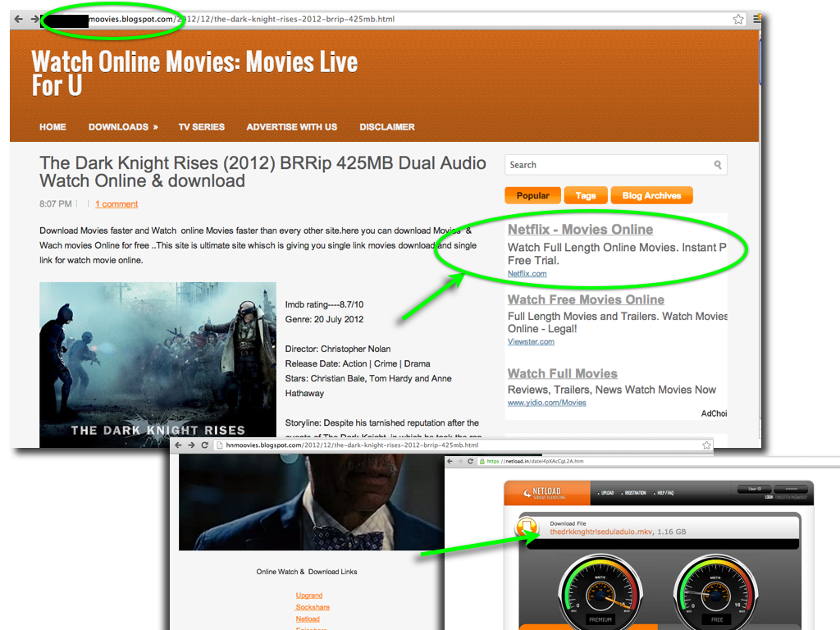
Task: Open the Upgrand download link
Action: (309, 596)
